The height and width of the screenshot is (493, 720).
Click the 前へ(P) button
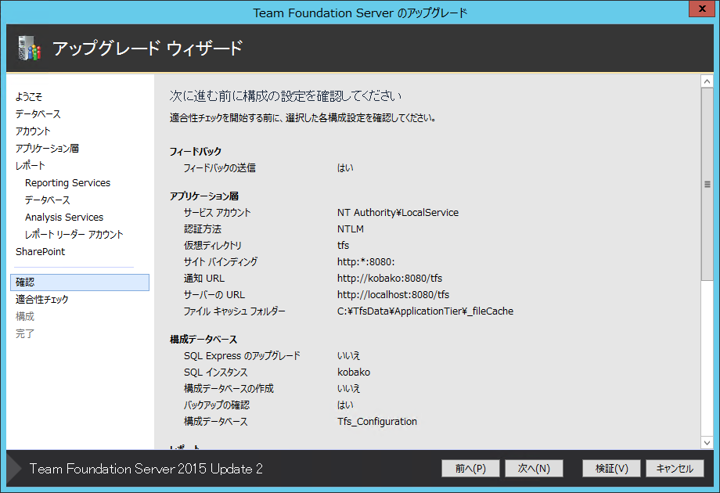[x=470, y=468]
